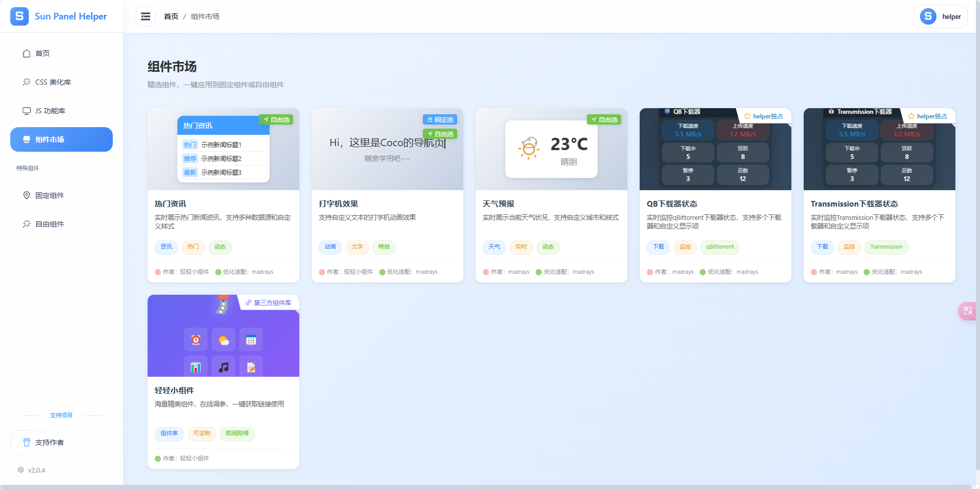This screenshot has height=489, width=980.
Task: Toggle the 固定池 badge on 打字机效果 card
Action: pos(439,119)
